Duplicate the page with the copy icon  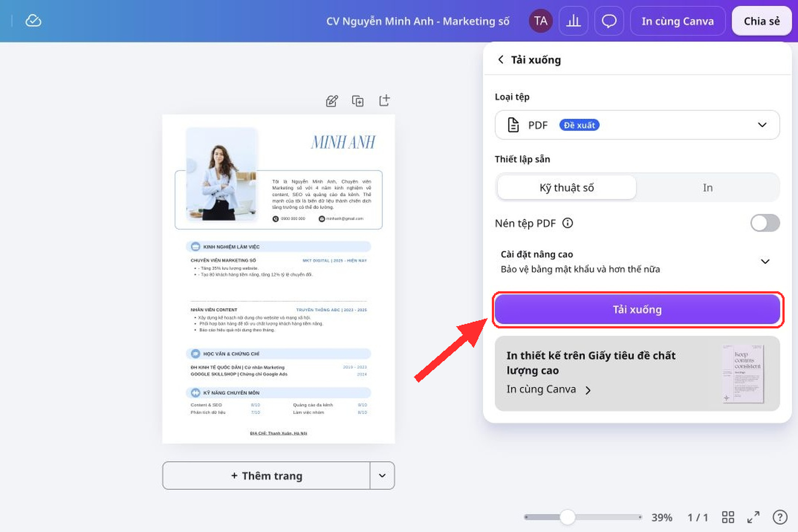click(358, 101)
